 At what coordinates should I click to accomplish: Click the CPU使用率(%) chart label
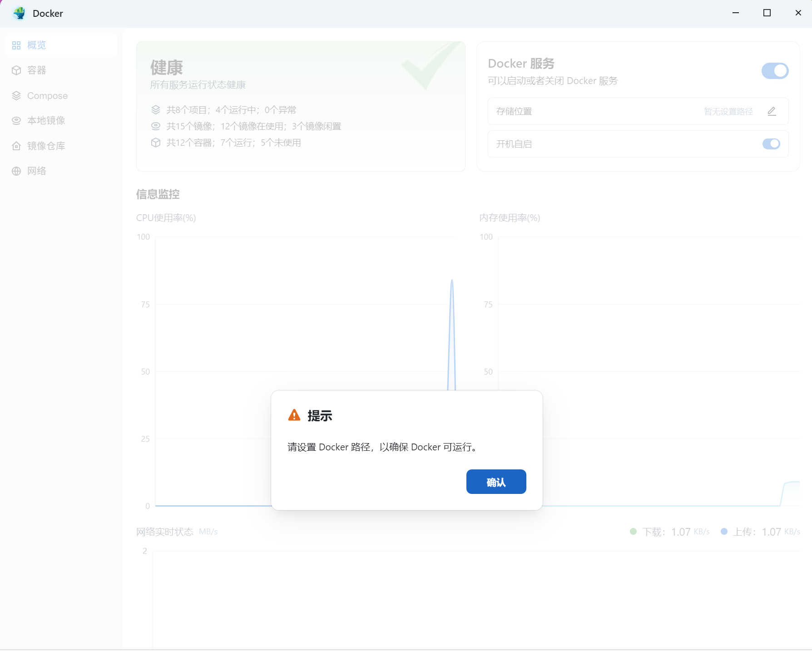(x=166, y=218)
